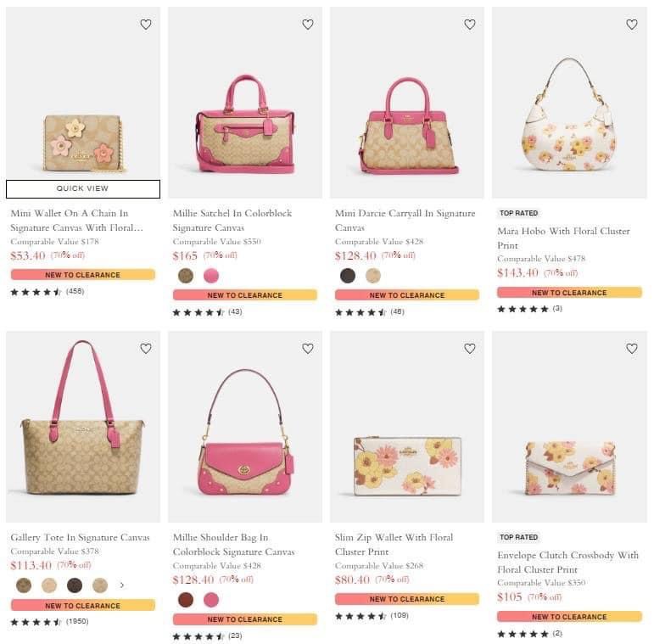Open Mara Hobo With Floral Cluster link

(562, 238)
